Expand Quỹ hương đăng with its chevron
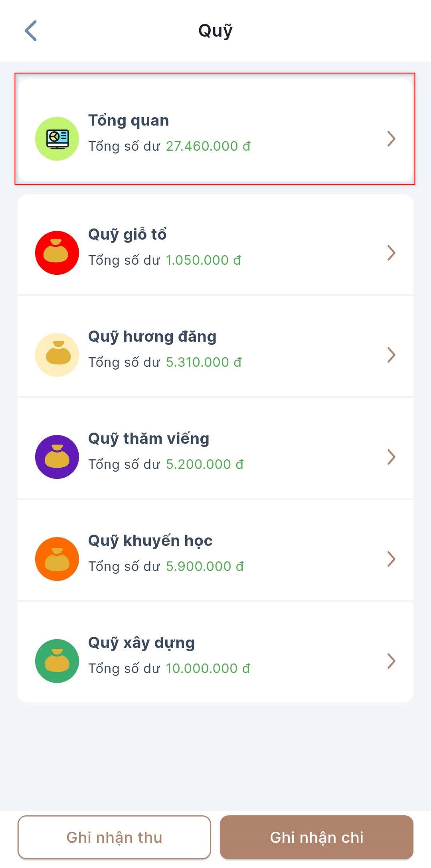 (x=391, y=355)
